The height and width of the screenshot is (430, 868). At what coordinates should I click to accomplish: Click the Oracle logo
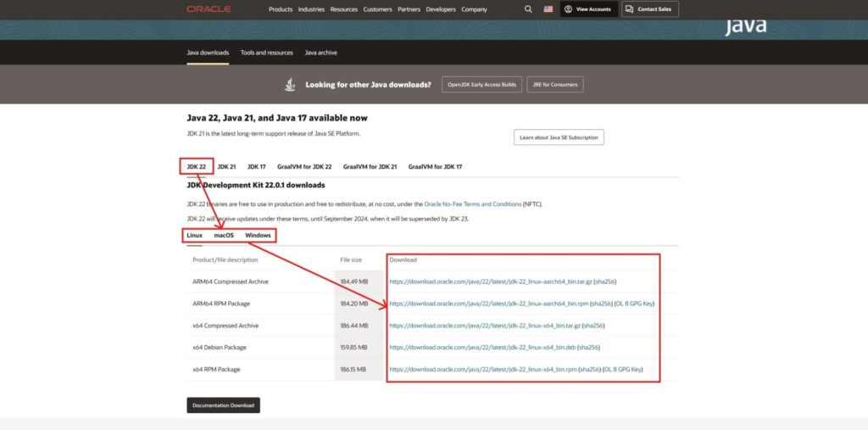[208, 9]
